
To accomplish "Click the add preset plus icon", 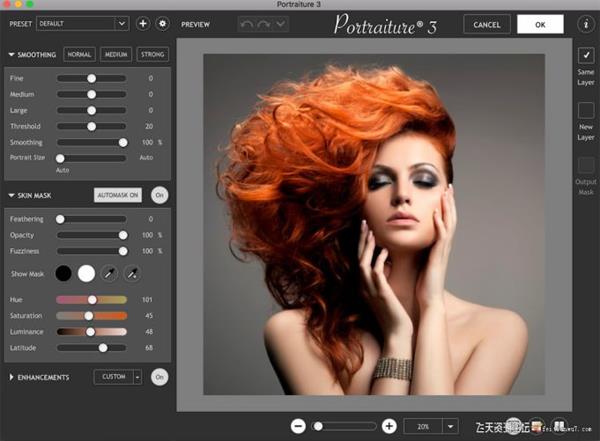I will 143,22.
